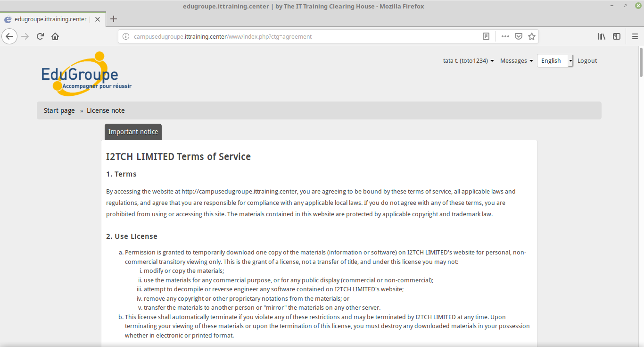
Task: Expand the tata t. user dropdown
Action: tap(468, 60)
